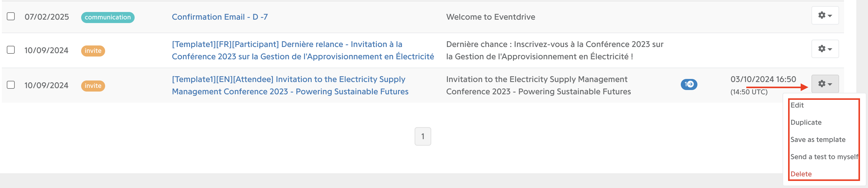Image resolution: width=868 pixels, height=188 pixels.
Task: Click the invite tag on the French row
Action: click(93, 51)
